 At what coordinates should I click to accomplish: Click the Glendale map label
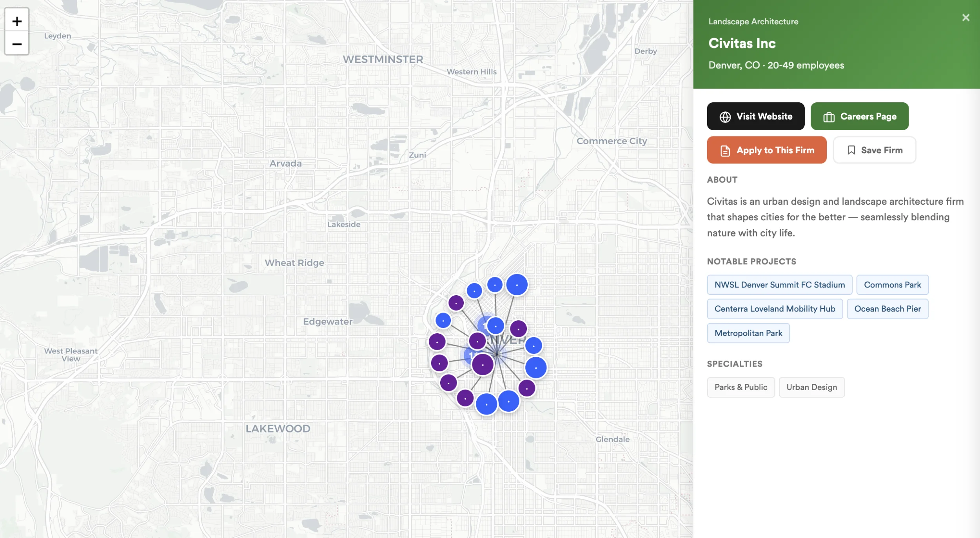click(x=613, y=440)
